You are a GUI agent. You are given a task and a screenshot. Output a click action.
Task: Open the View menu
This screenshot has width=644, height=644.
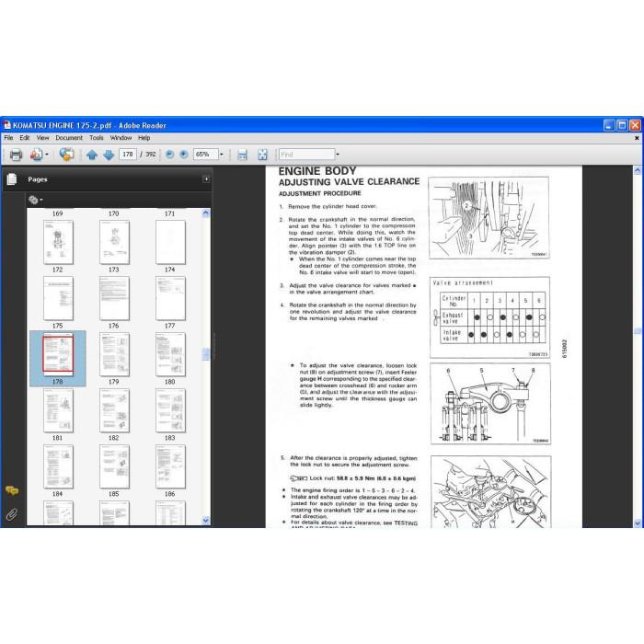pos(42,138)
